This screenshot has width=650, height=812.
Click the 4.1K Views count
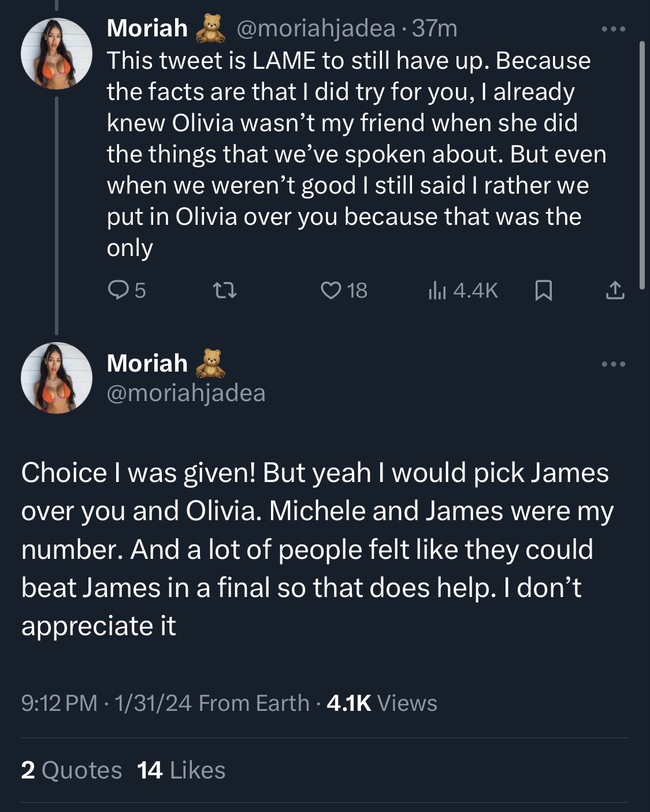pyautogui.click(x=382, y=703)
